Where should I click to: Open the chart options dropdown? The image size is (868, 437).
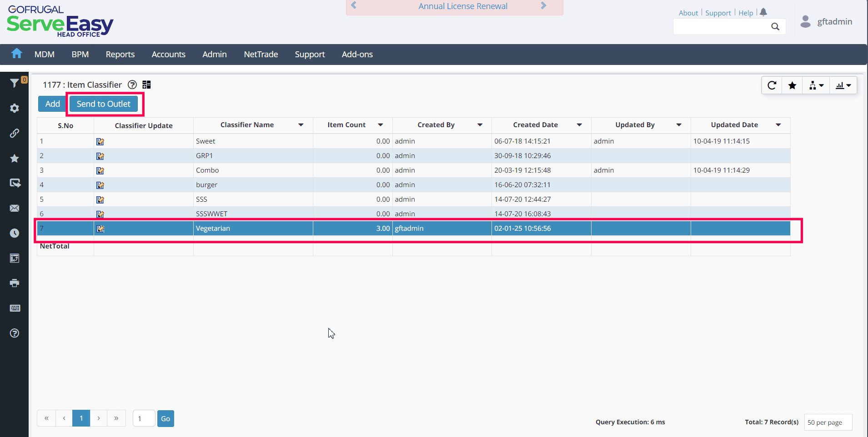[x=843, y=85]
